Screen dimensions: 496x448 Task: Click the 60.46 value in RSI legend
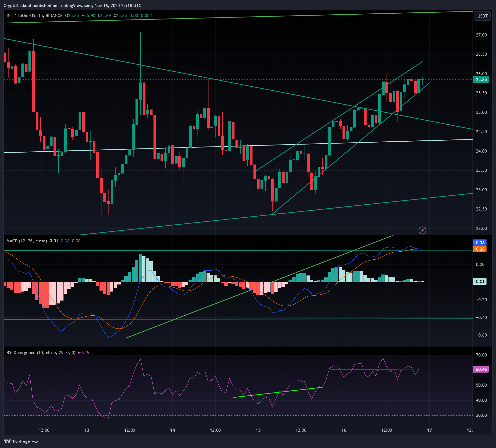[x=83, y=353]
